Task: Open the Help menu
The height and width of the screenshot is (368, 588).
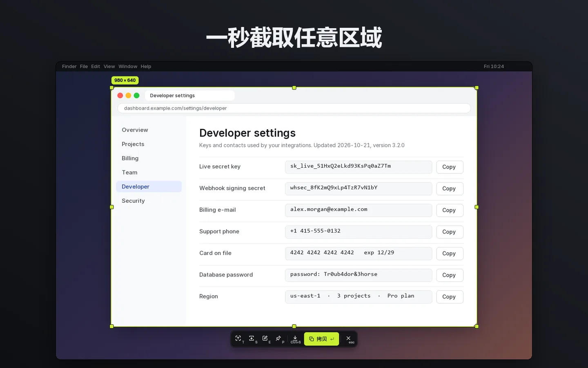Action: [146, 67]
